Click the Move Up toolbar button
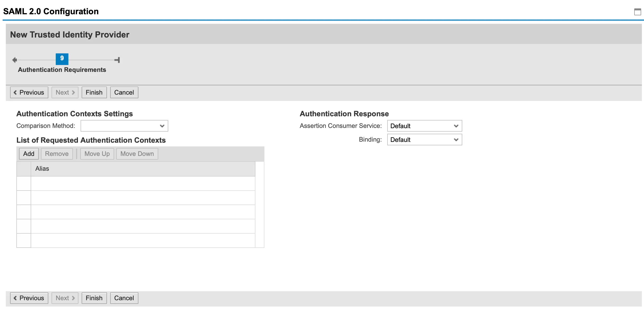Screen dimensions: 644x315 point(97,154)
